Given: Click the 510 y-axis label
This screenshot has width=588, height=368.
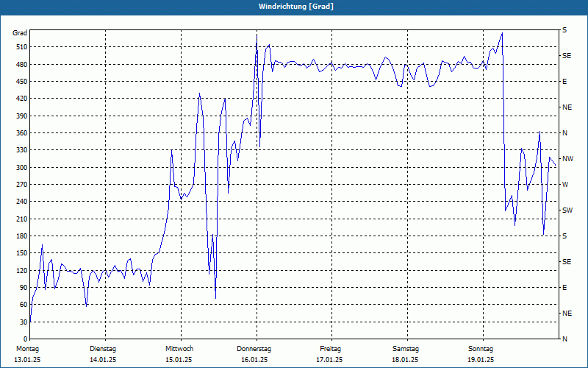Looking at the screenshot, I should (x=23, y=47).
